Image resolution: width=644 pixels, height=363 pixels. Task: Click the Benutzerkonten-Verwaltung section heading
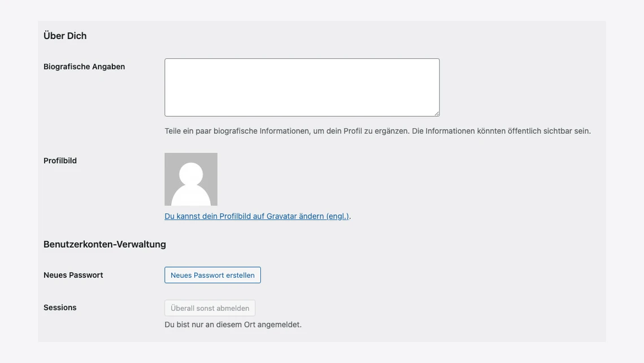(105, 244)
